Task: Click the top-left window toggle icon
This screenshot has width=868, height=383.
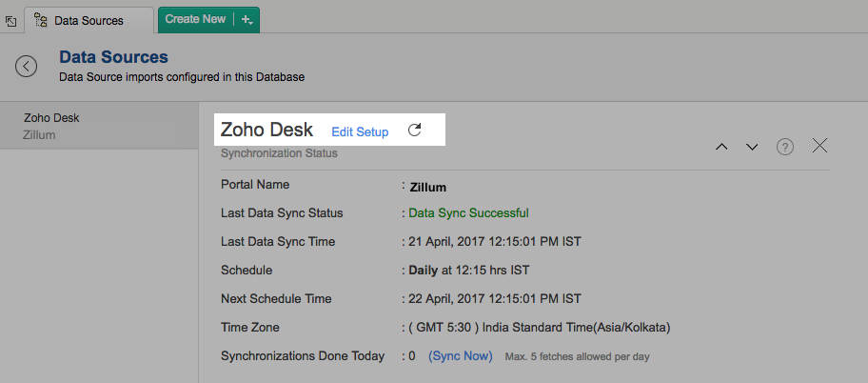Action: pyautogui.click(x=10, y=20)
